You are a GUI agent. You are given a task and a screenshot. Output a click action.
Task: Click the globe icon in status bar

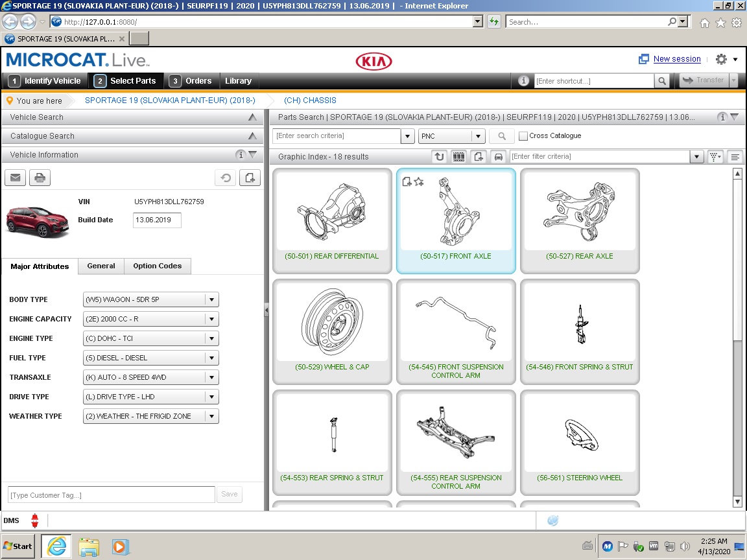coord(552,520)
